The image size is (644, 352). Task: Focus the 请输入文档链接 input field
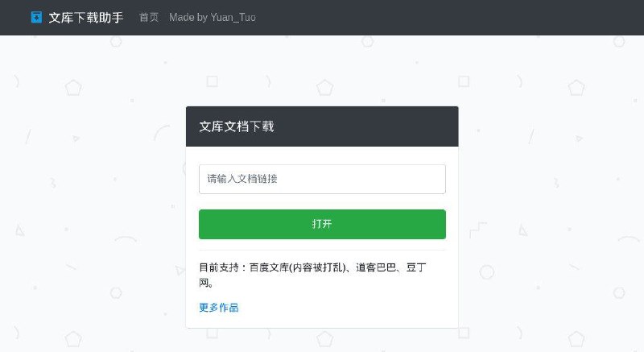pyautogui.click(x=322, y=179)
